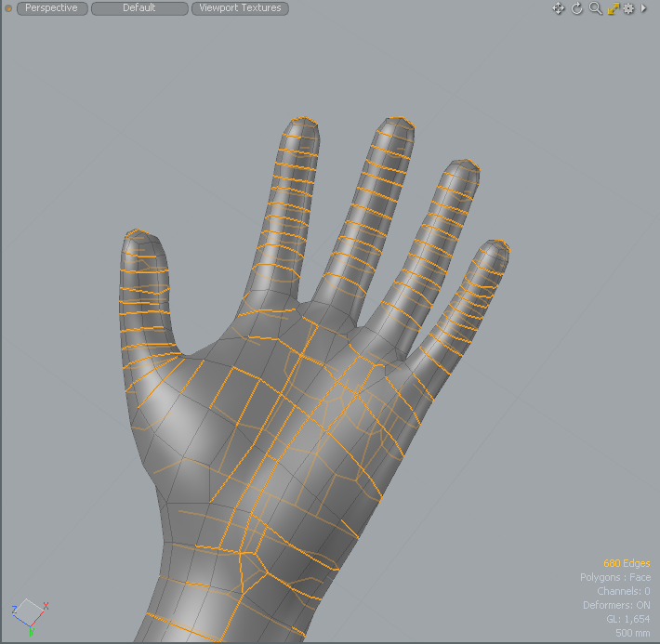660x644 pixels.
Task: Click the 'Polygons : Face' status text
Action: click(614, 577)
